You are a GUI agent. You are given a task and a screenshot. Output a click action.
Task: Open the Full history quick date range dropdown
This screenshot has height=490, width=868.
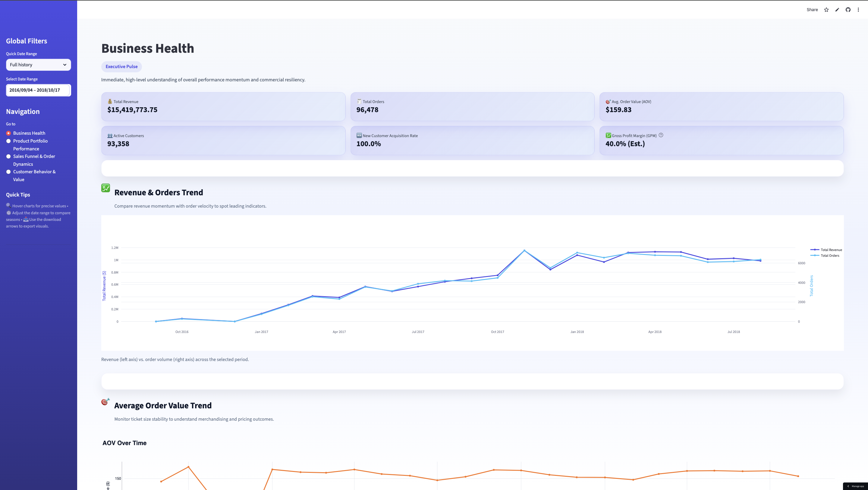pyautogui.click(x=38, y=65)
